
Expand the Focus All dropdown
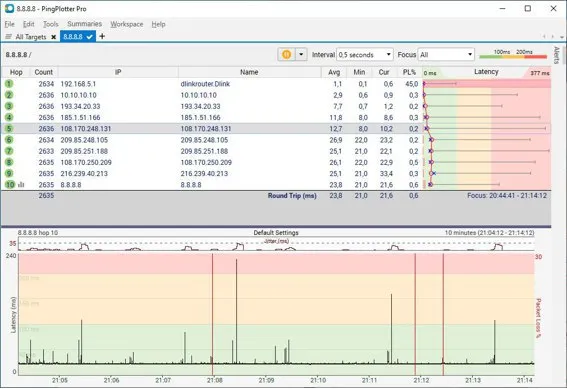point(446,55)
